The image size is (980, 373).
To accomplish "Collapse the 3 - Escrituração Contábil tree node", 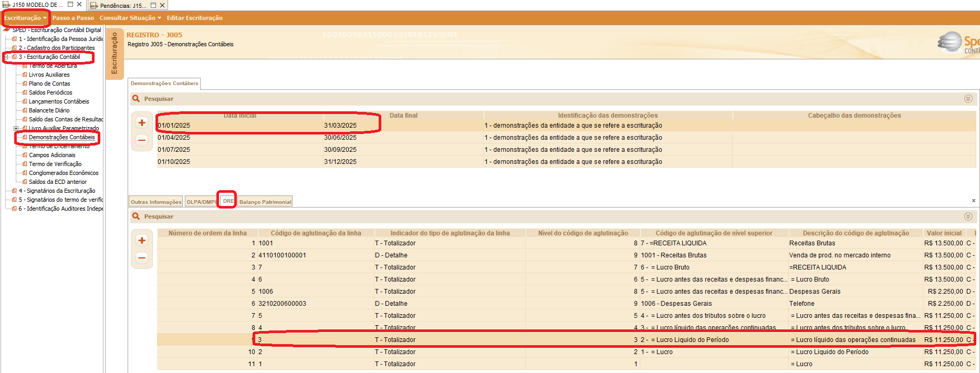I will pyautogui.click(x=6, y=57).
